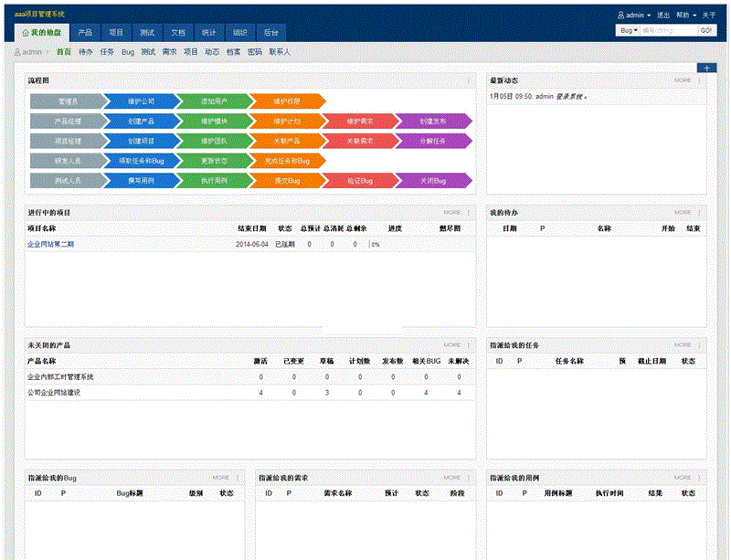Open options icon on 未关闭的产品 panel
Screen dimensions: 731x560
pyautogui.click(x=470, y=345)
